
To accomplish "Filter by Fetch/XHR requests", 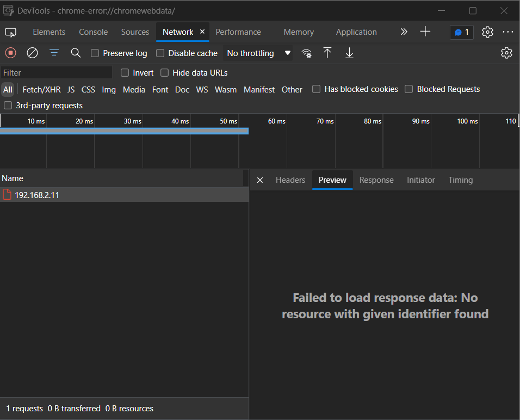I will (41, 90).
